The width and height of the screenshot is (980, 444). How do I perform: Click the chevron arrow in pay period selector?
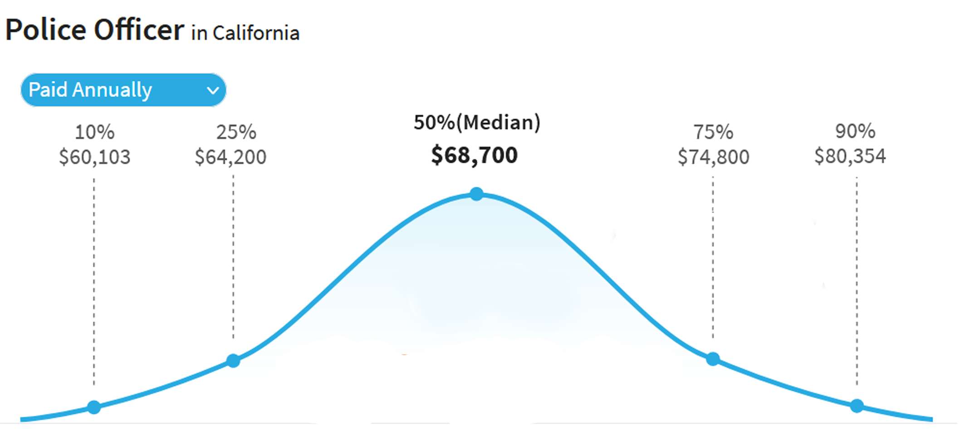[212, 90]
